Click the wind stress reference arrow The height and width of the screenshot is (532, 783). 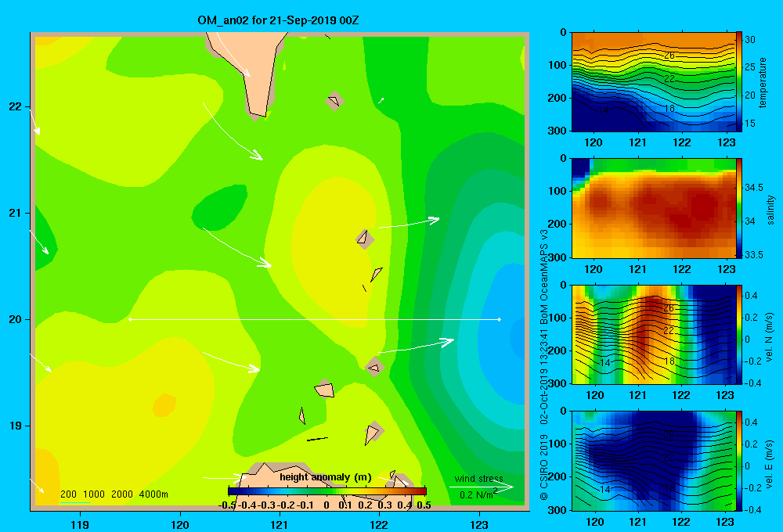pyautogui.click(x=482, y=487)
